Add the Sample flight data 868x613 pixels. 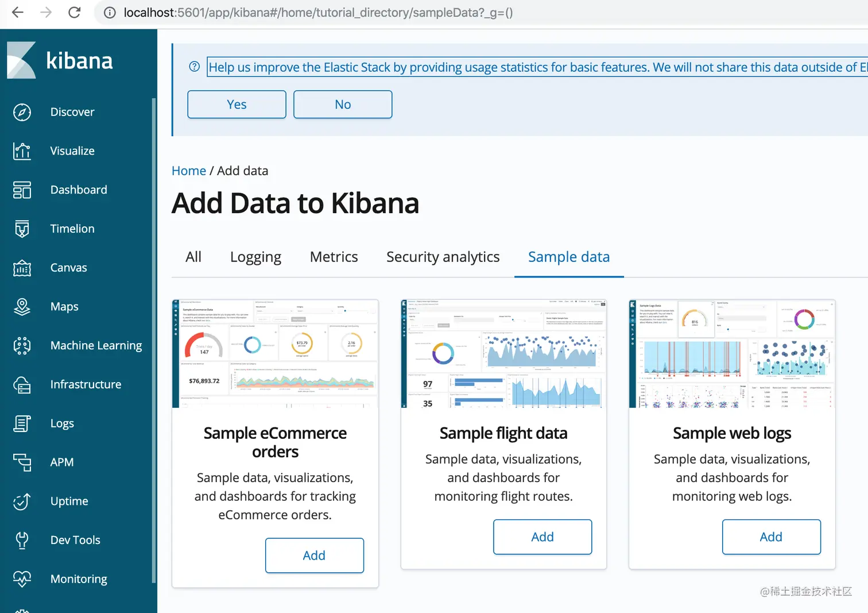click(542, 537)
